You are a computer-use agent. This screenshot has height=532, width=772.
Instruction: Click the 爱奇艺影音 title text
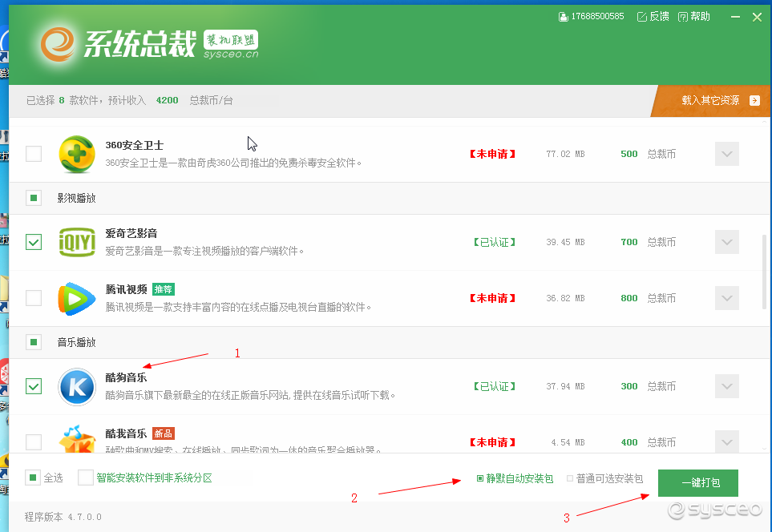point(131,233)
